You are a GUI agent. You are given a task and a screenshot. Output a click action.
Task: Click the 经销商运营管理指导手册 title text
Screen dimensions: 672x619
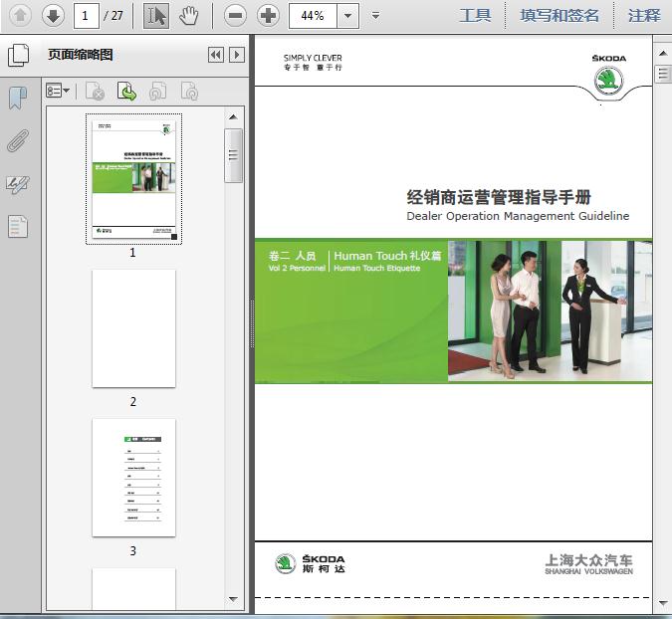pyautogui.click(x=499, y=197)
